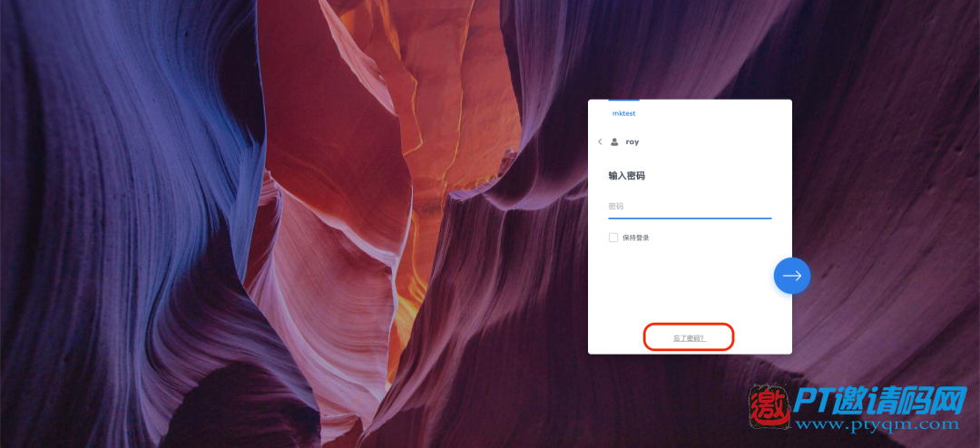Click the 保持登录 label text
The height and width of the screenshot is (448, 980).
635,239
